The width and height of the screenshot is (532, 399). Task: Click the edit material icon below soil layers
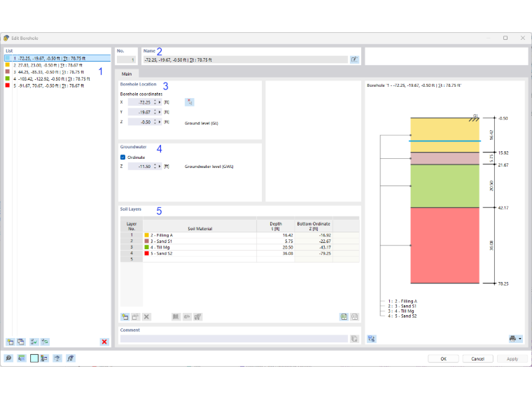(x=197, y=317)
